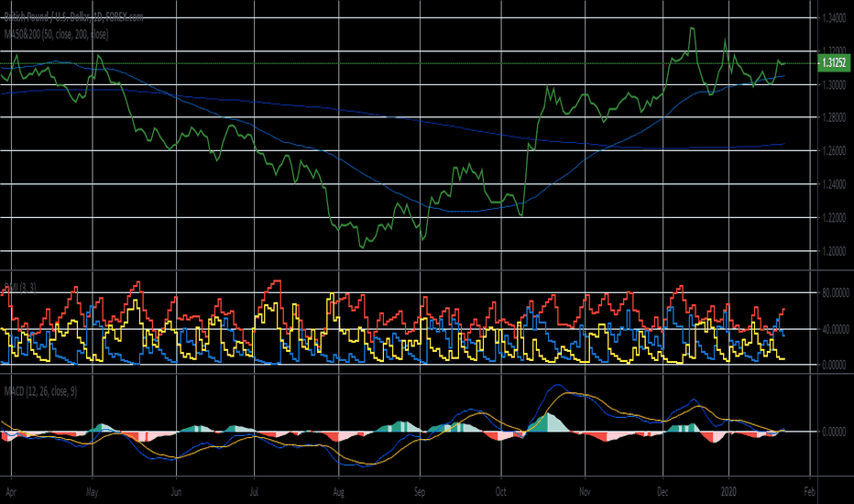This screenshot has height=504, width=854.
Task: Click the 2020 year marker on time axis
Action: click(729, 491)
